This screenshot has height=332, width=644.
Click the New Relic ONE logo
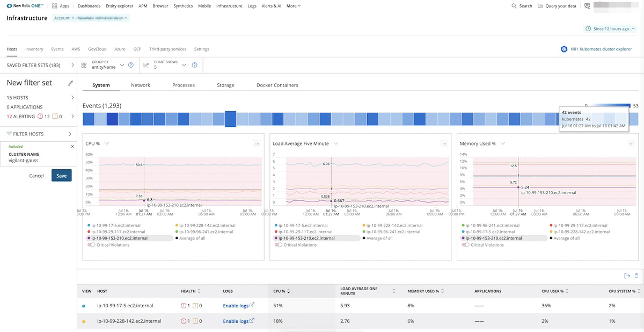[26, 6]
